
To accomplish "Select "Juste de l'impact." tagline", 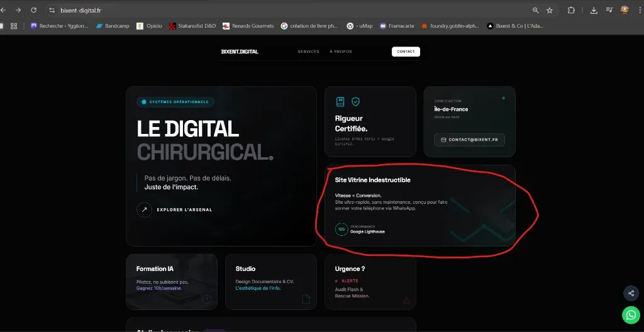I will [171, 187].
